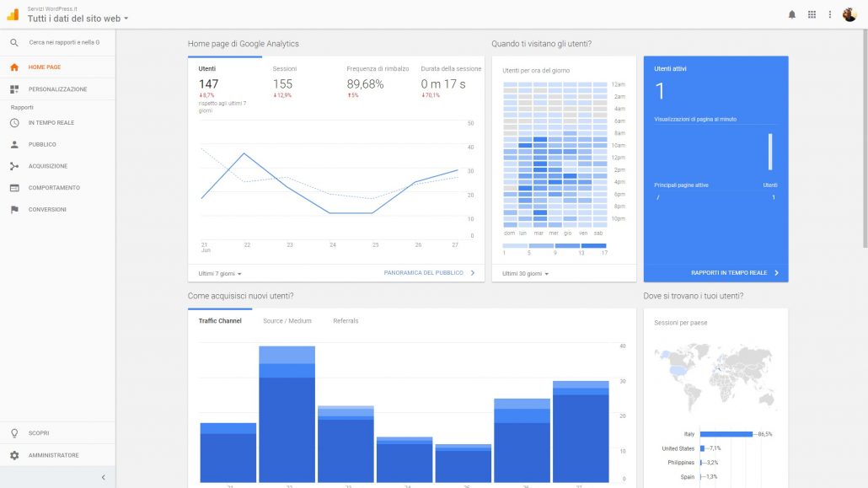Click the Google Analytics logo icon
The height and width of the screenshot is (488, 868).
(13, 14)
